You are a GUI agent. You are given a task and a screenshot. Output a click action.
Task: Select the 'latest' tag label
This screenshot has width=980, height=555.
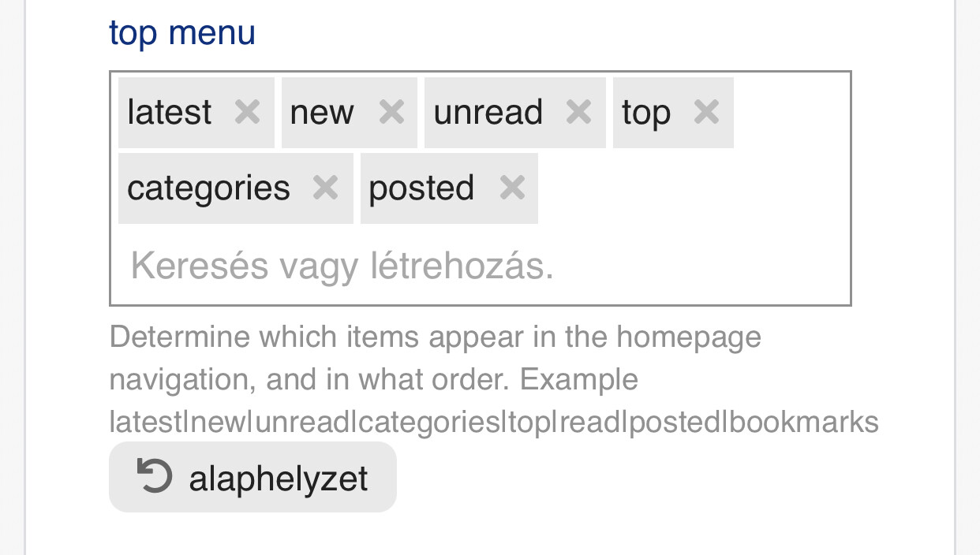click(x=169, y=113)
